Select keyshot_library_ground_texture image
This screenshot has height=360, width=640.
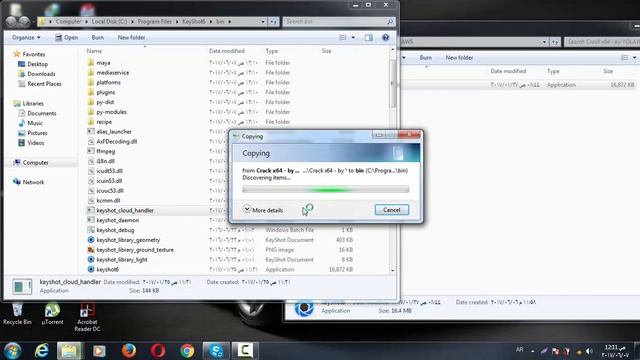[135, 250]
